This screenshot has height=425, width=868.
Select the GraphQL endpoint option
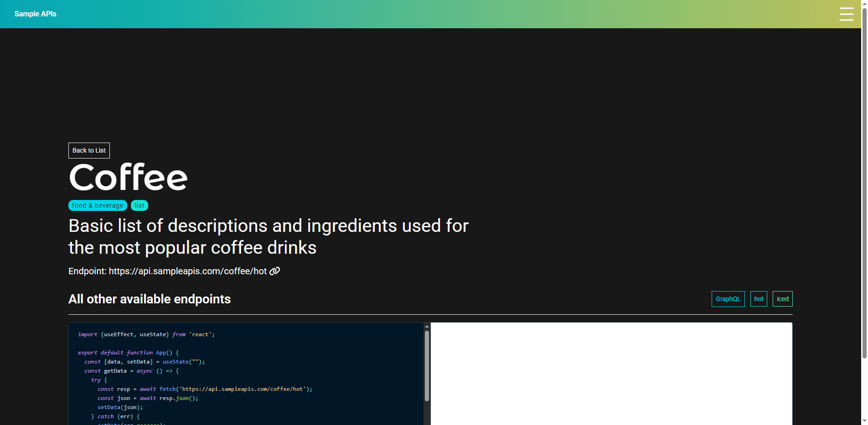728,299
